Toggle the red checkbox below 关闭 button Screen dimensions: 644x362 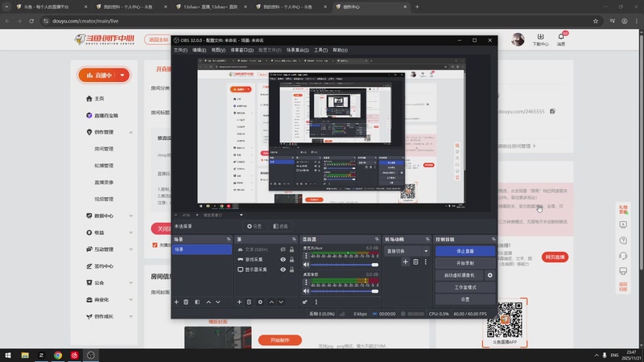(x=155, y=245)
